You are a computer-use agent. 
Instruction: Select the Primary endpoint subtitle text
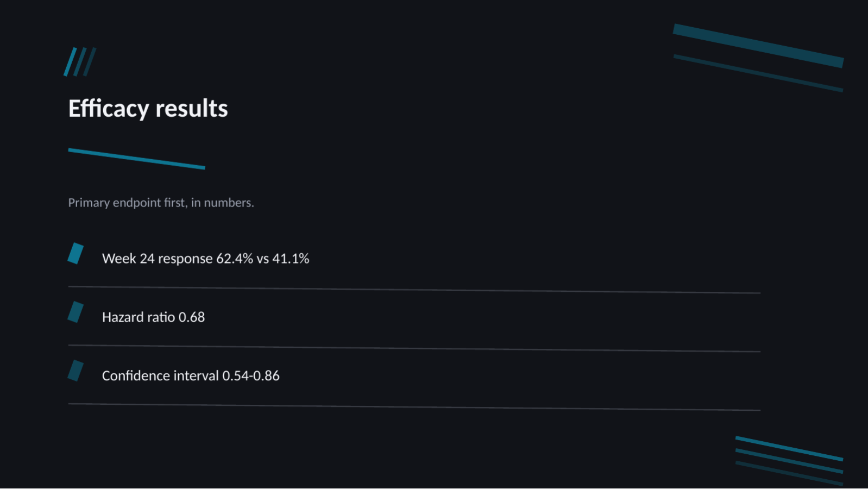161,203
